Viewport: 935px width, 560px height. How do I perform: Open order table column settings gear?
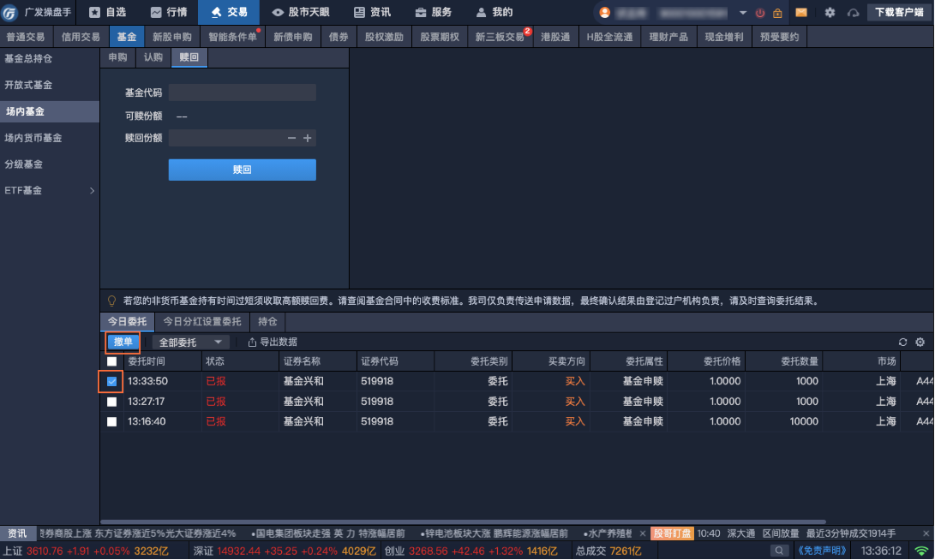920,343
